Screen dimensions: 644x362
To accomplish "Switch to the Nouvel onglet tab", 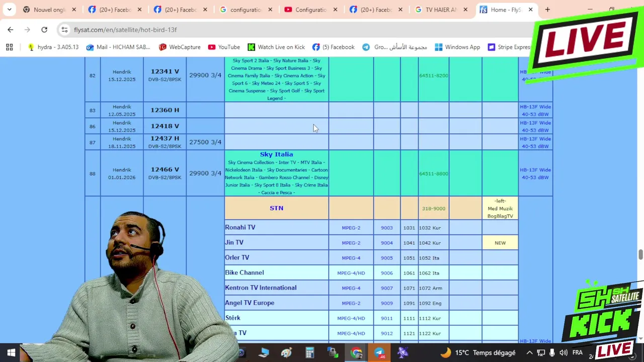I will [x=49, y=10].
